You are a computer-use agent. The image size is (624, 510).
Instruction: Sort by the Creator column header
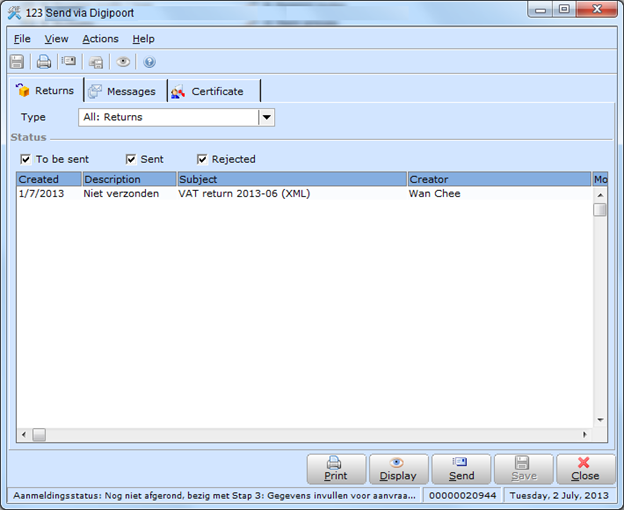[x=499, y=179]
